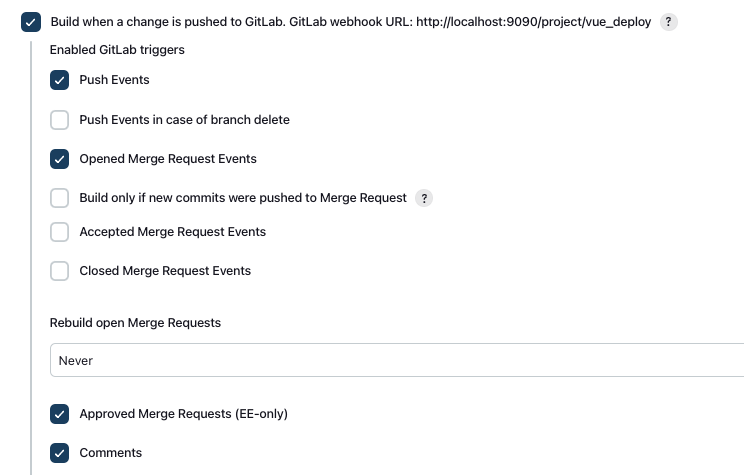Viewport: 744px width, 475px height.
Task: Check the Closed Merge Request Events box
Action: pos(60,271)
